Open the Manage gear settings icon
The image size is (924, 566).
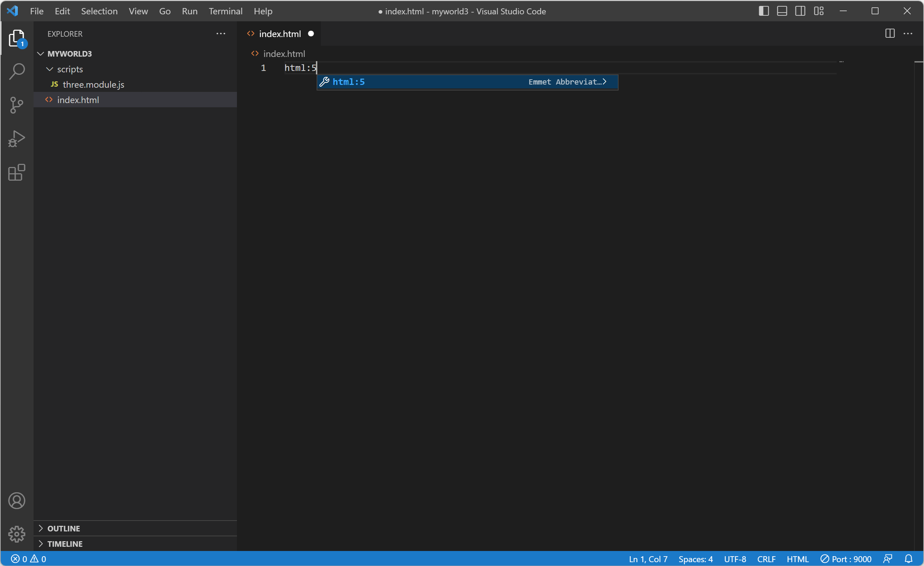click(16, 534)
